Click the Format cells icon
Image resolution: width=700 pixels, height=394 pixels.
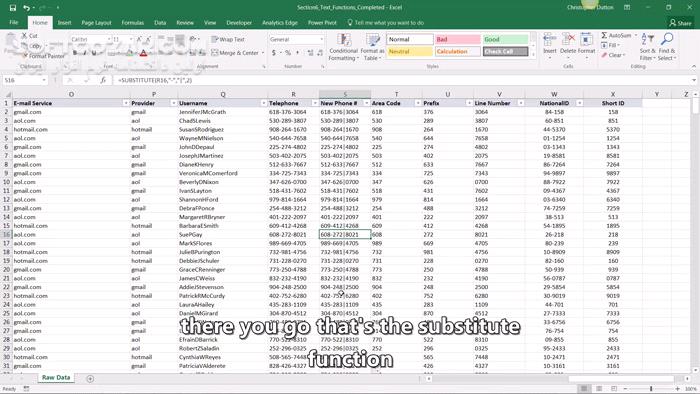point(586,40)
